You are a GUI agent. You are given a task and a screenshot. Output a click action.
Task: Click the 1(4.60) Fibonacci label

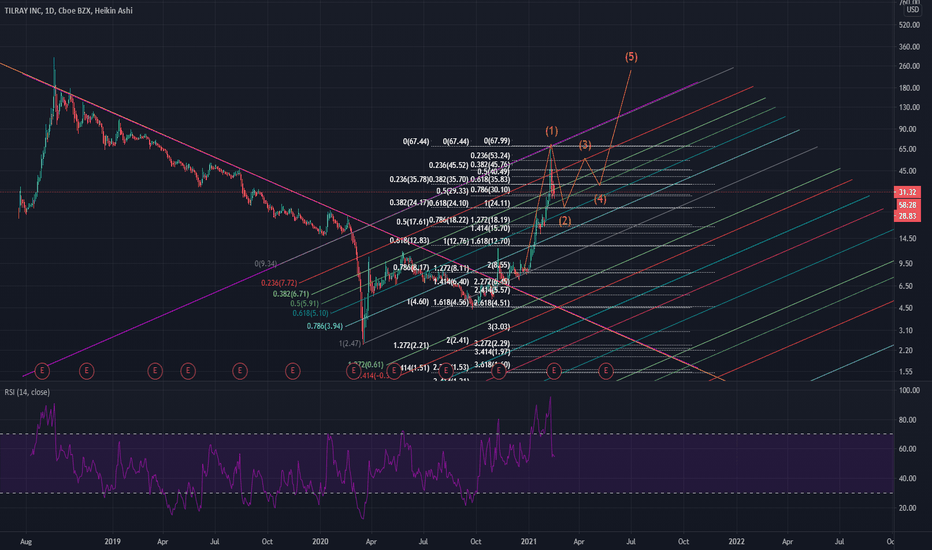click(418, 302)
